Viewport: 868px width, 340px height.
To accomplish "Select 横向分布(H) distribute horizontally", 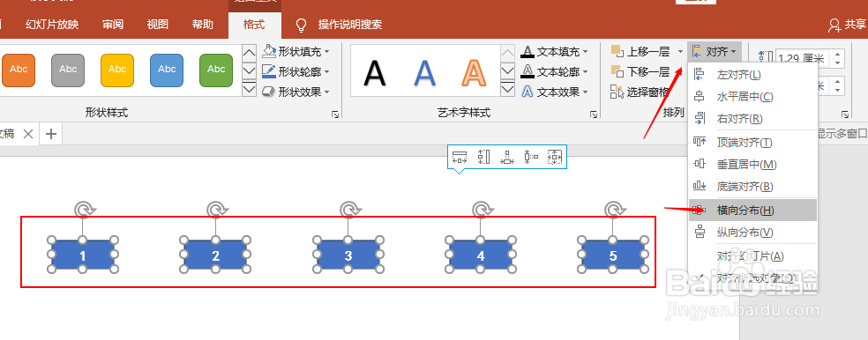I will pyautogui.click(x=752, y=211).
